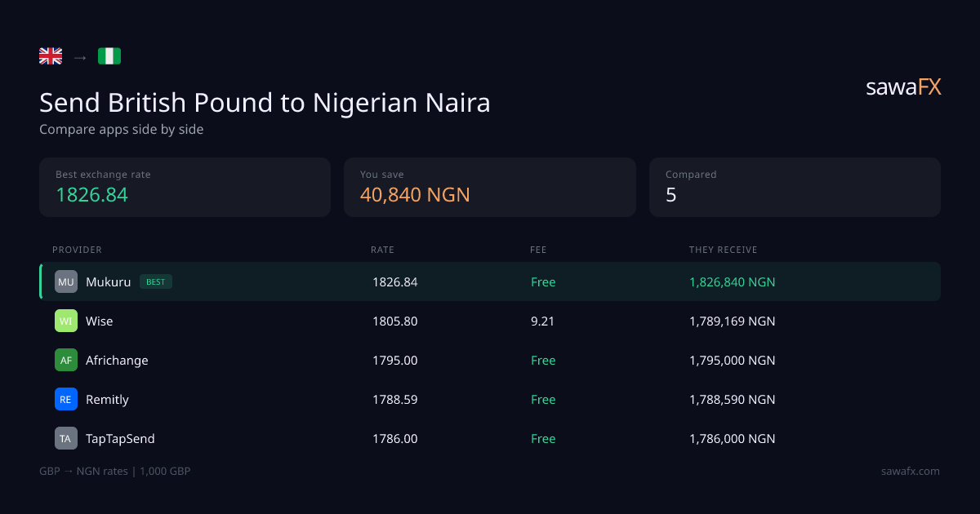This screenshot has width=980, height=514.
Task: Select the Mukuru provider name
Action: (108, 281)
